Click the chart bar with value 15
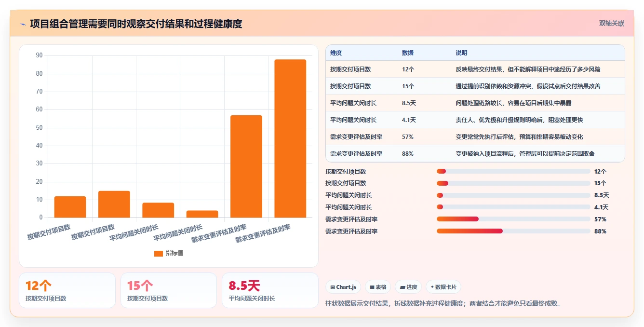 click(x=114, y=204)
